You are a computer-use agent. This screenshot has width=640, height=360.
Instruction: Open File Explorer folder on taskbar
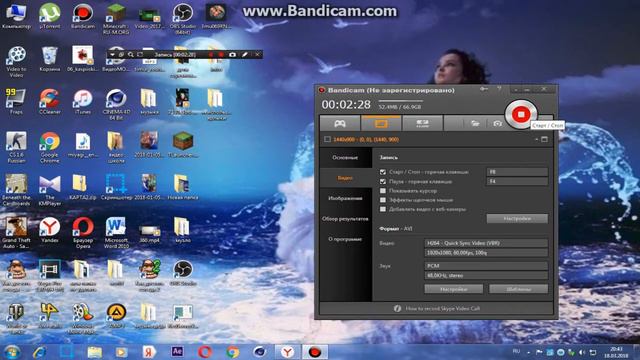(x=94, y=352)
